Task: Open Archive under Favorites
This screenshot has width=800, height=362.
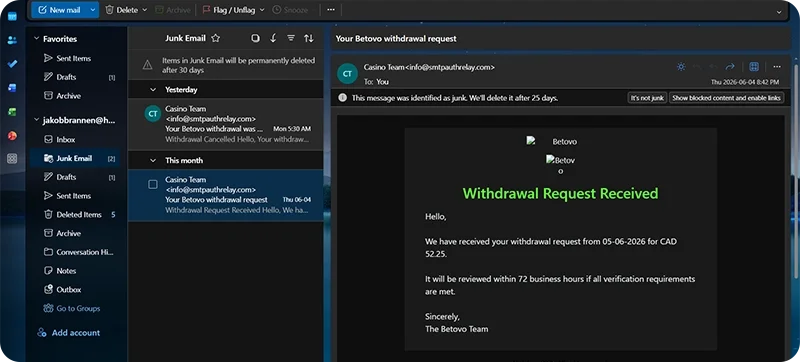Action: (73, 96)
